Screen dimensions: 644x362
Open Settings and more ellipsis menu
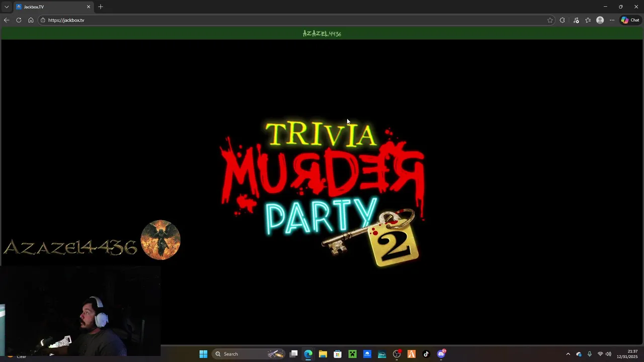612,20
